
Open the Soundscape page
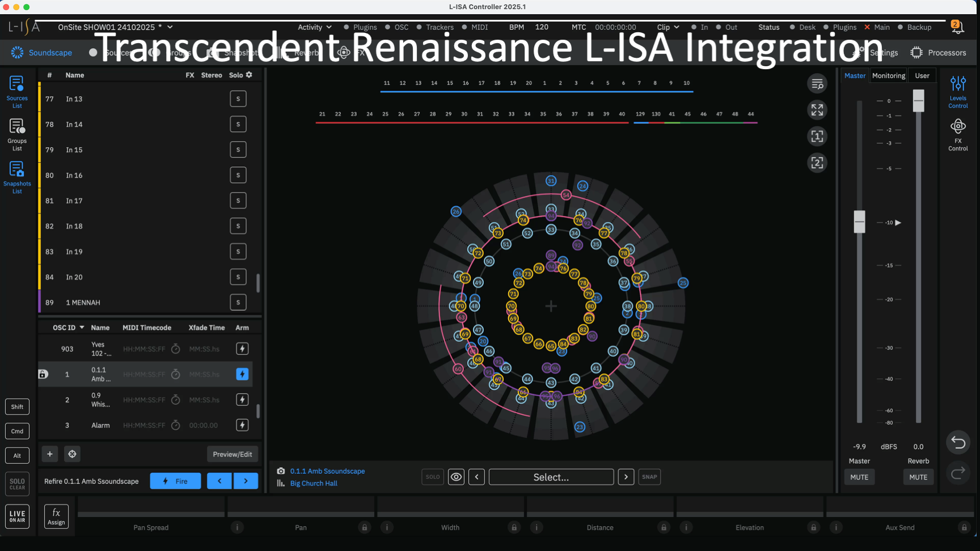[x=41, y=53]
